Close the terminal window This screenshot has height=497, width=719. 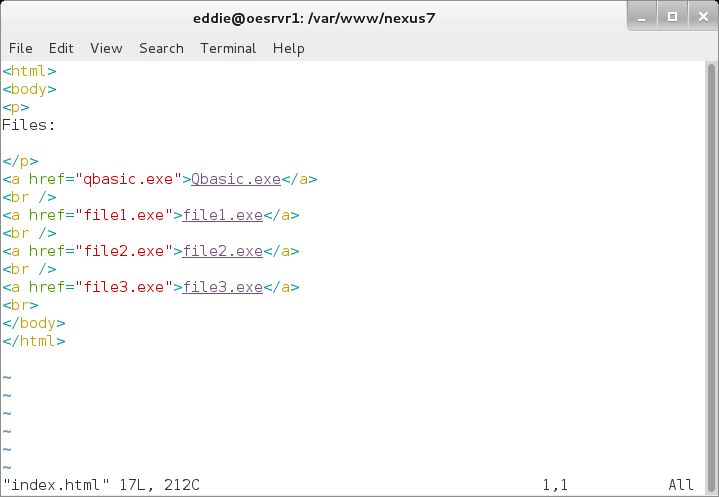coord(703,17)
